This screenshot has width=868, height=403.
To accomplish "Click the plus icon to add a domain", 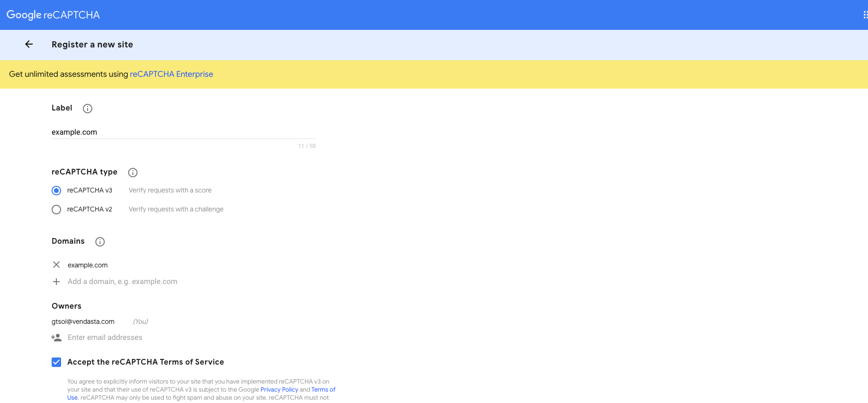I will click(x=56, y=282).
